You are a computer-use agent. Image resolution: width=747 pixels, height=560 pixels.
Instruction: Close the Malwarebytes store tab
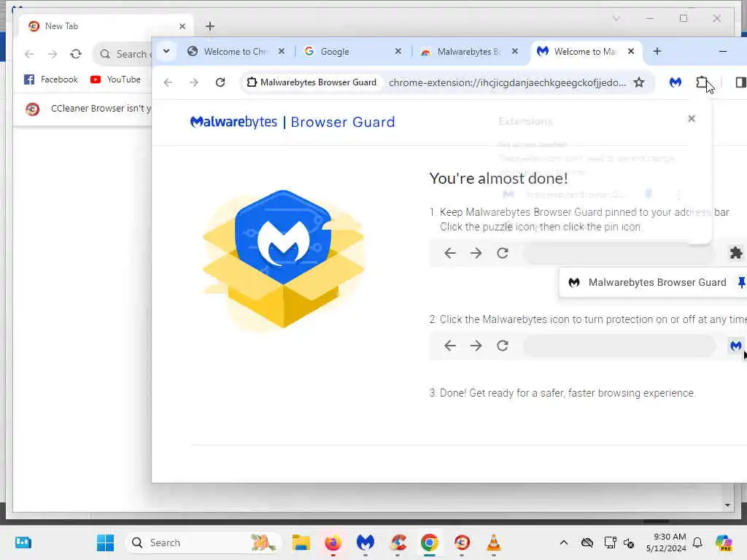pos(514,51)
